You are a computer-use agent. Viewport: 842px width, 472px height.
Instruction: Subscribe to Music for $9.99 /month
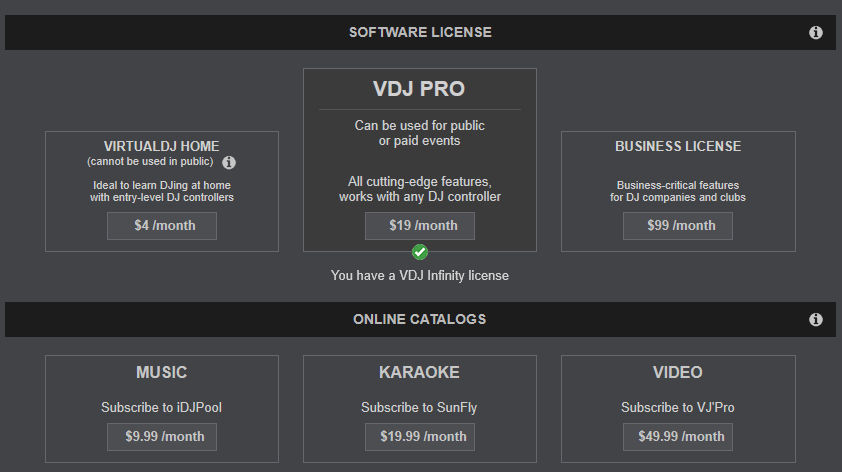162,437
